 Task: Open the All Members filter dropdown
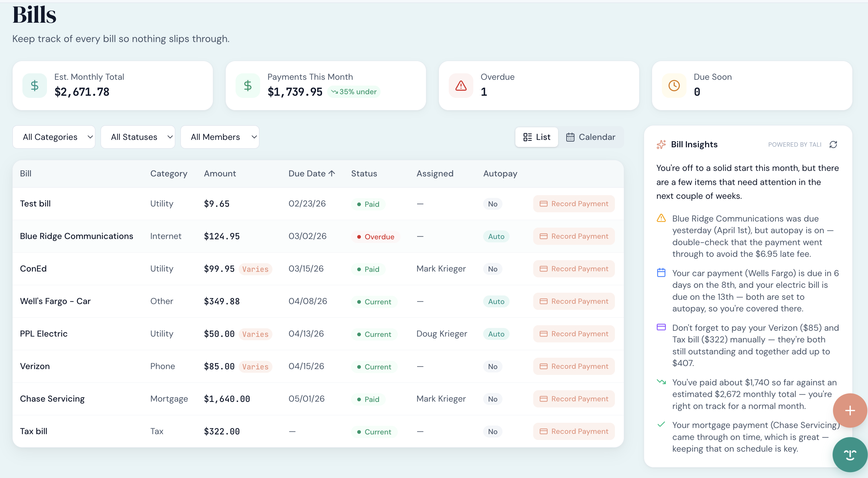click(220, 137)
